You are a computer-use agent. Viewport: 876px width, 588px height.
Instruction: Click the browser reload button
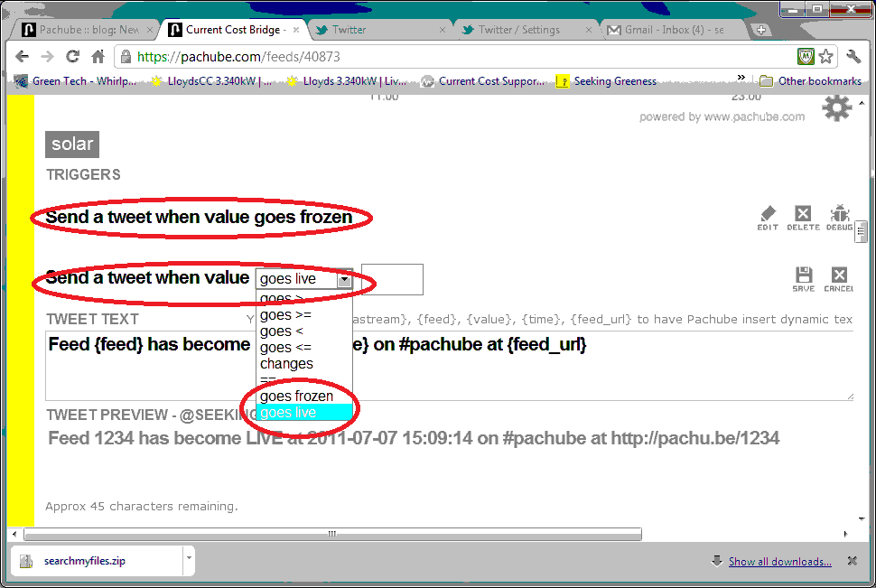[x=73, y=57]
